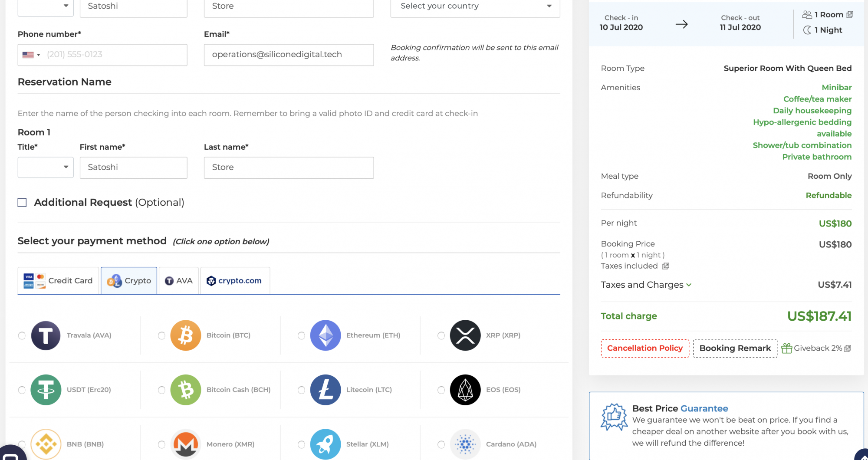Select Travala (AVA) radio button
Screen dimensions: 868x460
tap(22, 335)
